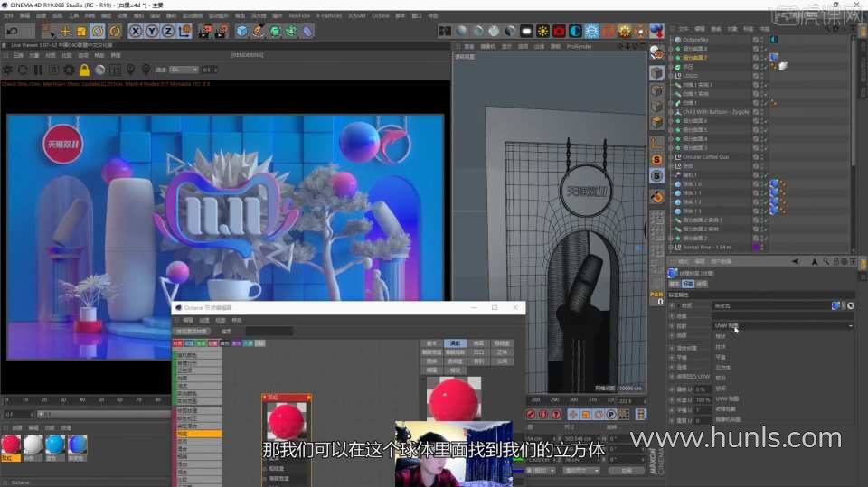Click the Octane daylight sun icon
Screen dimensions: 868x487
tap(542, 31)
